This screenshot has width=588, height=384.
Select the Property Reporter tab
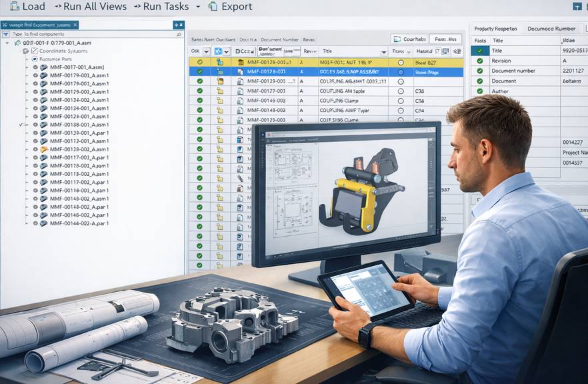[x=496, y=29]
